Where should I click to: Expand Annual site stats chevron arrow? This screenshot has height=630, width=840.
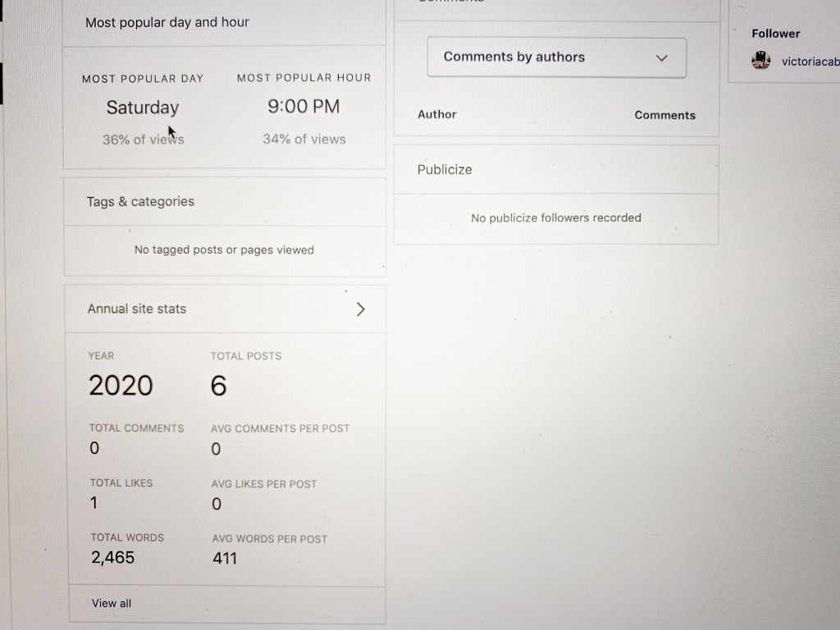[x=360, y=309]
